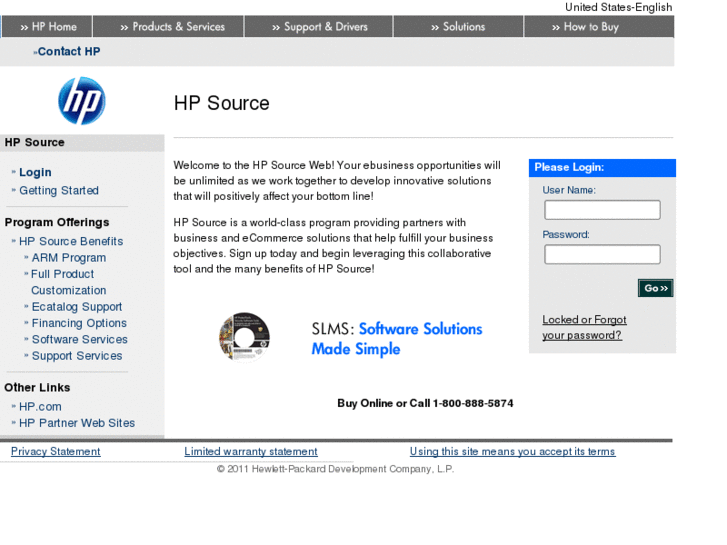This screenshot has height=545, width=727.
Task: Follow the Contact HP link
Action: (69, 51)
